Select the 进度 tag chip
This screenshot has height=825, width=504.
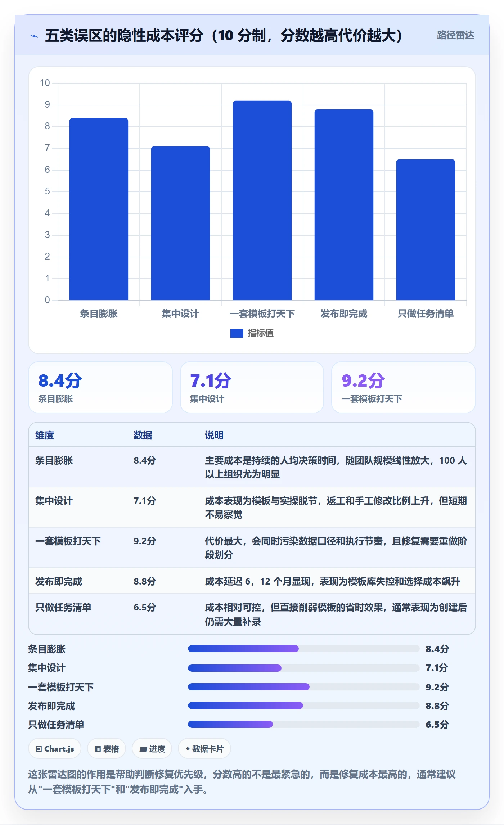tap(152, 749)
